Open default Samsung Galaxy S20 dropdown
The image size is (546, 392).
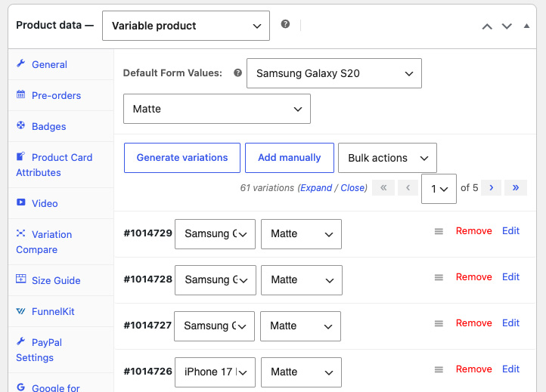(x=334, y=73)
